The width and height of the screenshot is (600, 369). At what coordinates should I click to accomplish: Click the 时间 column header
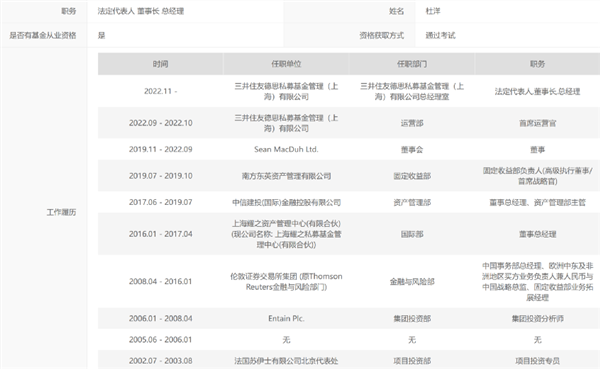160,64
